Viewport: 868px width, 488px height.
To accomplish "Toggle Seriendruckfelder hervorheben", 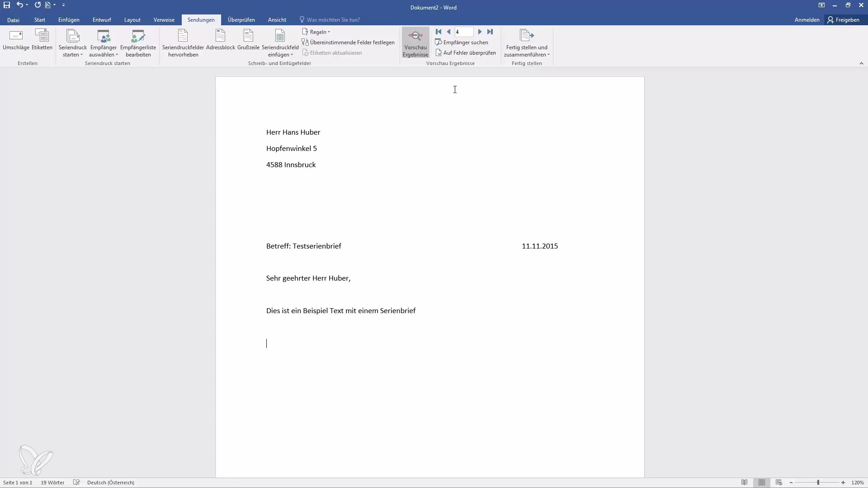I will click(183, 43).
